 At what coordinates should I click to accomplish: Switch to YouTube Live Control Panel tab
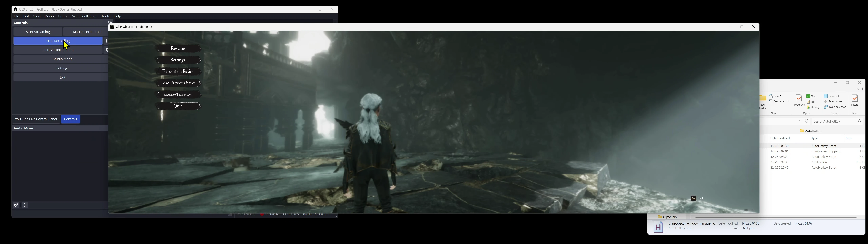36,119
